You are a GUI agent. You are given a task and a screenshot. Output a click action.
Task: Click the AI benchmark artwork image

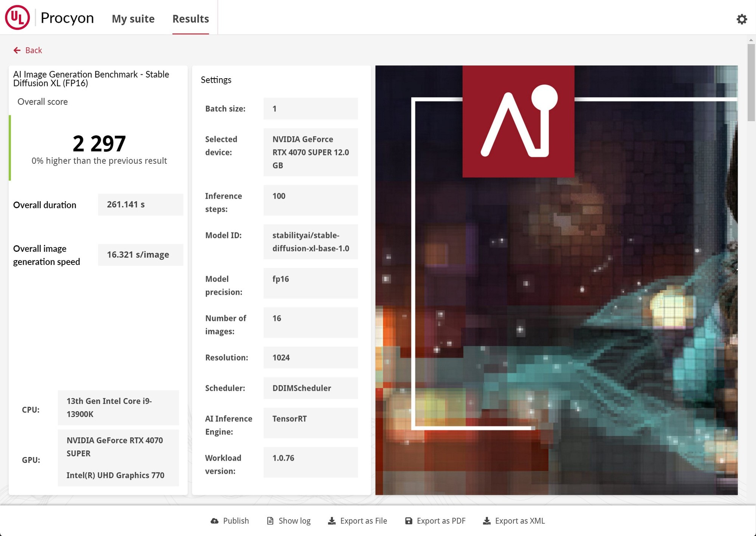click(556, 280)
